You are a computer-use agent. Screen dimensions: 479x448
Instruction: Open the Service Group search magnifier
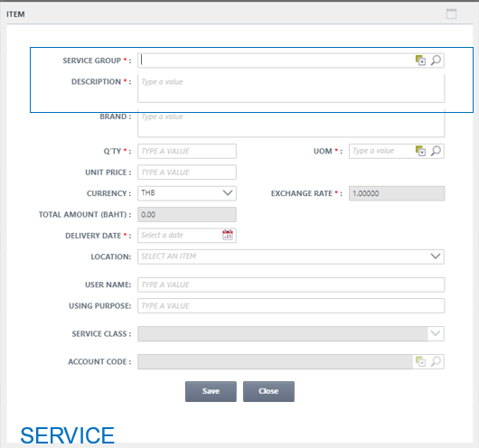pos(436,61)
